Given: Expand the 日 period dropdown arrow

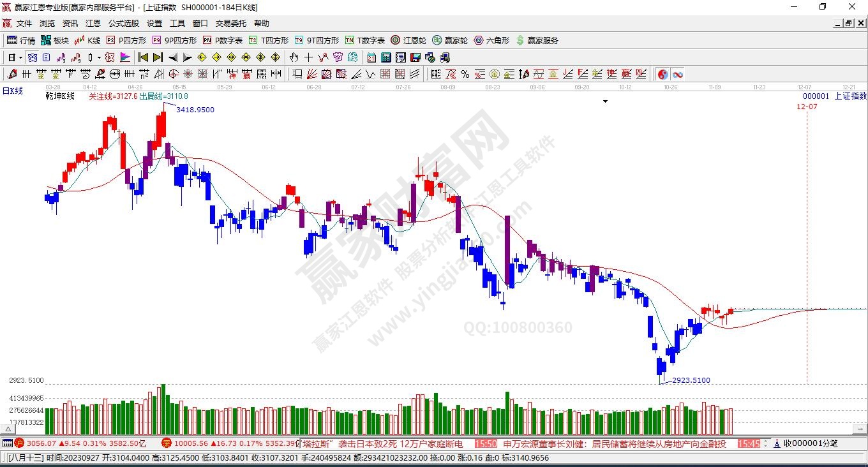Looking at the screenshot, I should pos(20,57).
